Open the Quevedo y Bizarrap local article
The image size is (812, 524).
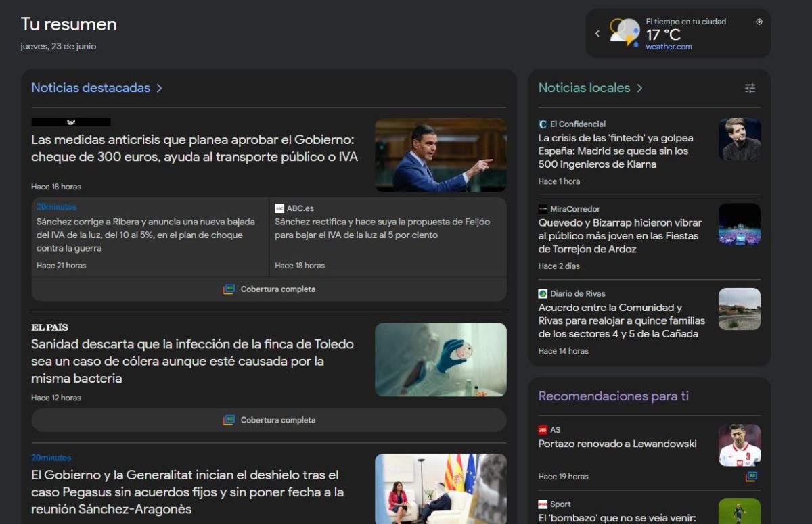pyautogui.click(x=620, y=235)
